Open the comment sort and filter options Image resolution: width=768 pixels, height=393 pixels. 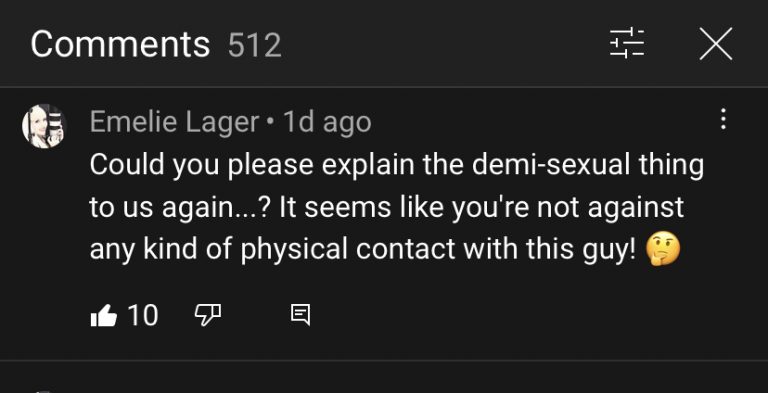[627, 43]
